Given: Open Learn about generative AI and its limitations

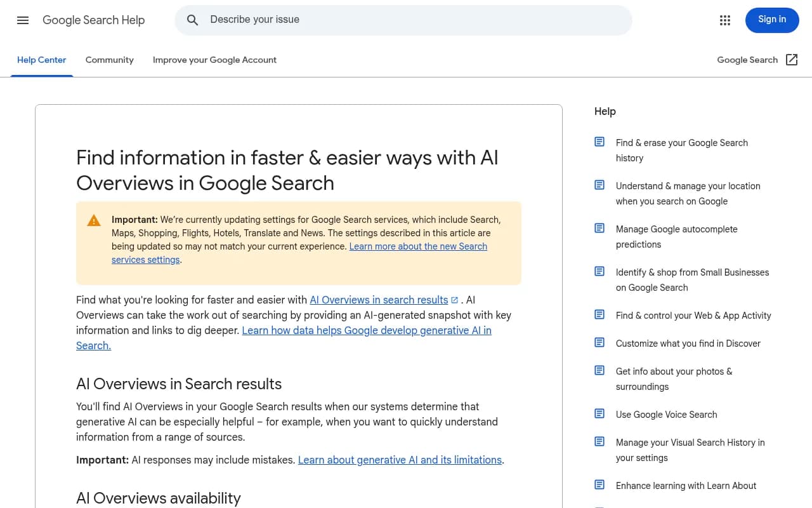Looking at the screenshot, I should (x=400, y=460).
